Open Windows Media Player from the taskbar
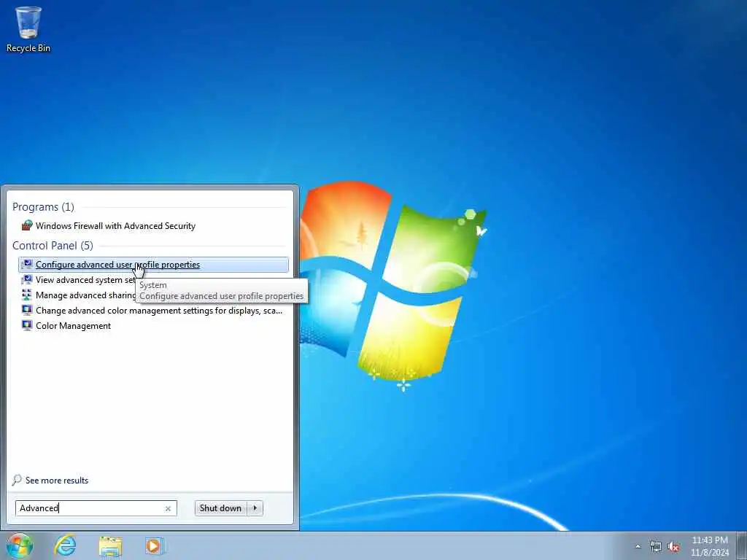747x560 pixels. (155, 546)
